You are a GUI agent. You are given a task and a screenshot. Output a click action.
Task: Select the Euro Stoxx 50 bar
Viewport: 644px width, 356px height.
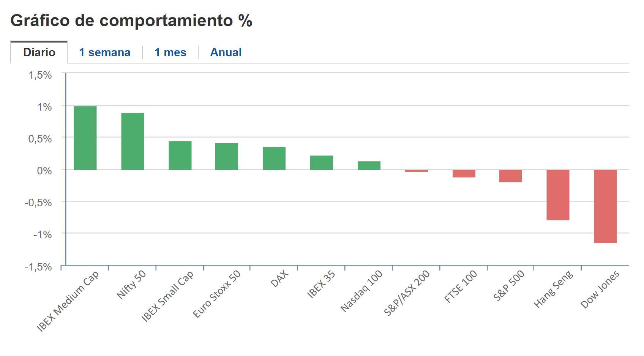226,157
